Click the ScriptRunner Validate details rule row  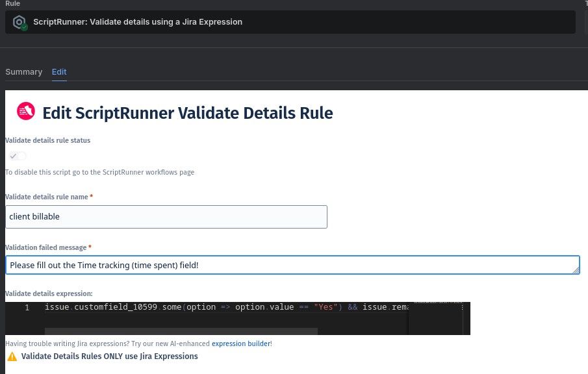(290, 22)
